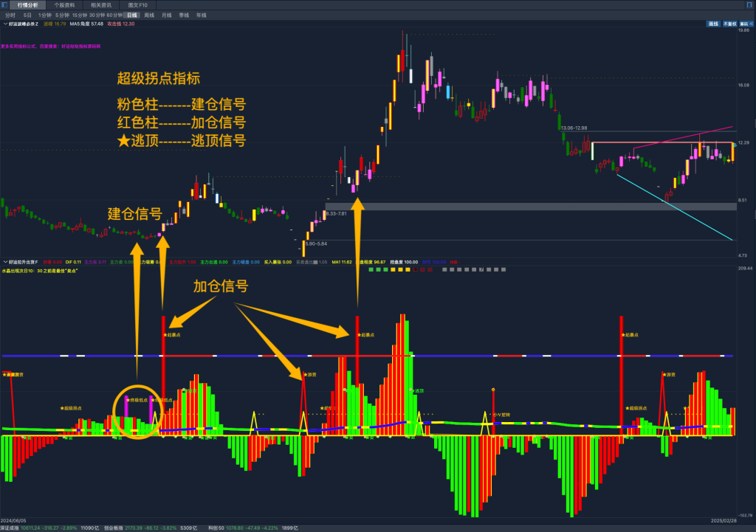This screenshot has height=532, width=756.
Task: Select the 季线 quarterly period
Action: coord(184,15)
